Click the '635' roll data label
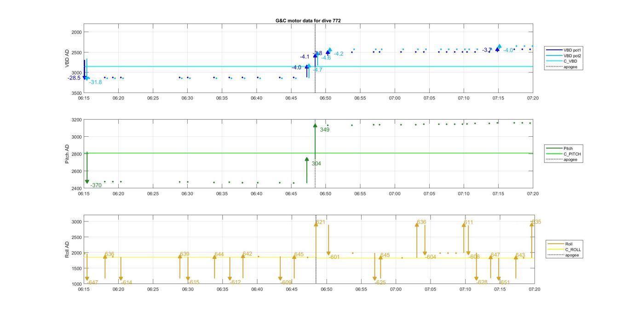644x319 pixels. [536, 222]
